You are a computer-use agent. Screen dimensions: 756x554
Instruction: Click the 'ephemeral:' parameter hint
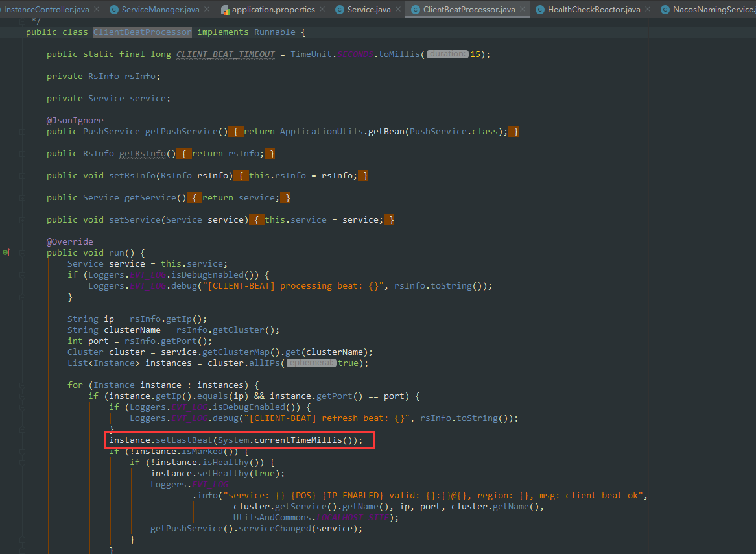311,363
